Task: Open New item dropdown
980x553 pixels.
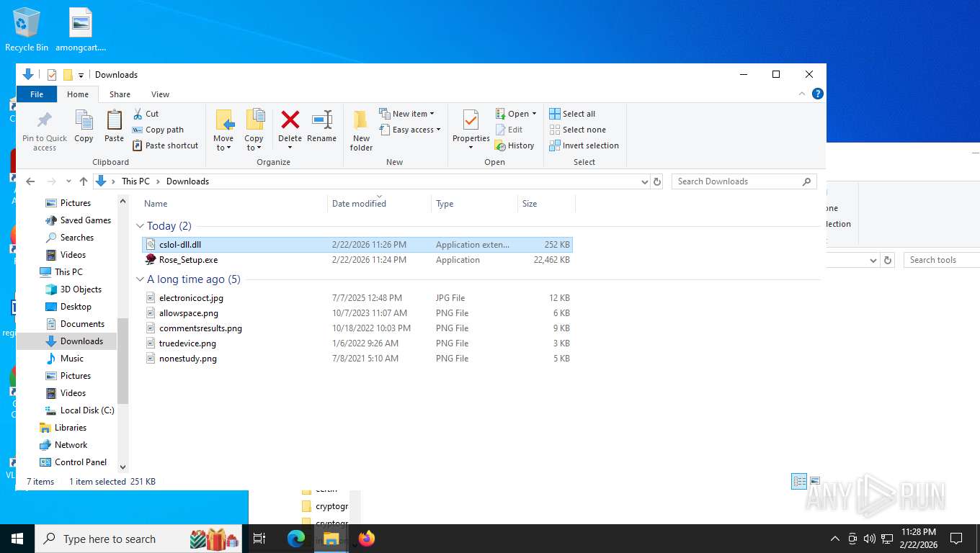Action: coord(406,114)
